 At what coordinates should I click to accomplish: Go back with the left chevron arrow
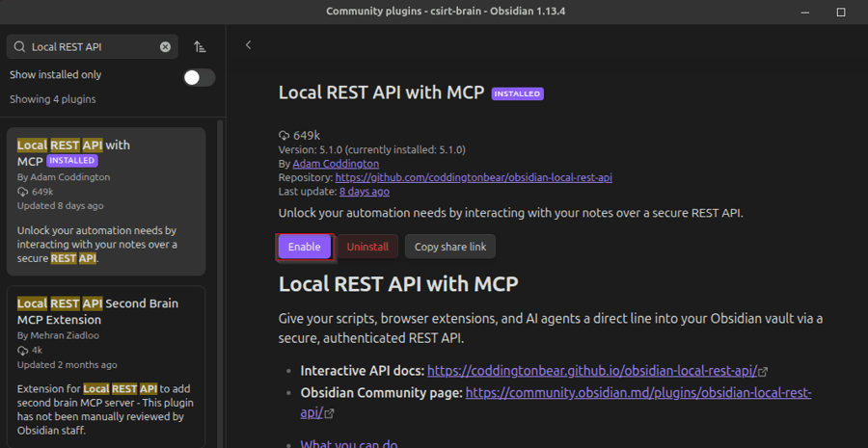pos(248,44)
